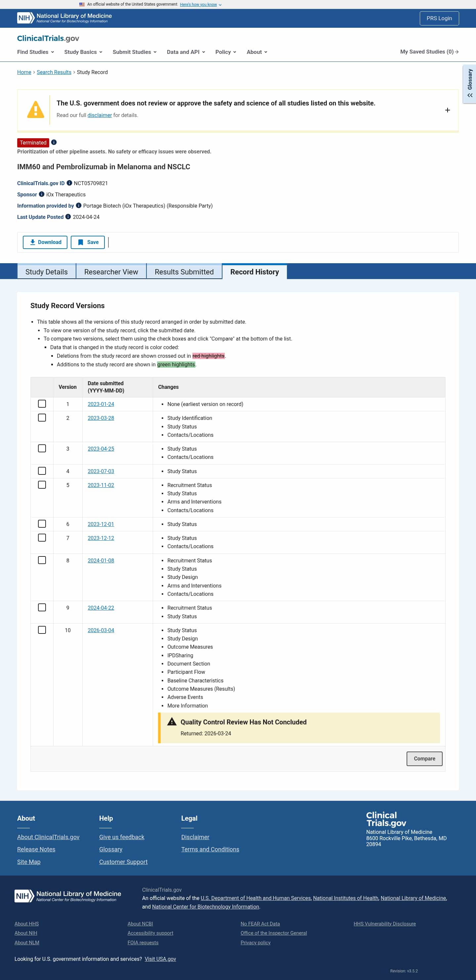Image resolution: width=476 pixels, height=980 pixels.
Task: Select checkbox for version 7
Action: pos(42,538)
